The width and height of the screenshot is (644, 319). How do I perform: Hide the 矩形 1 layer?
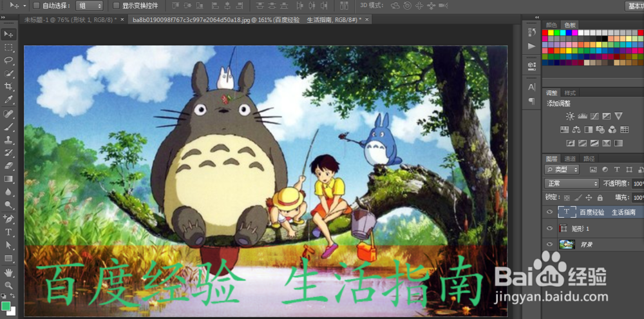[549, 229]
